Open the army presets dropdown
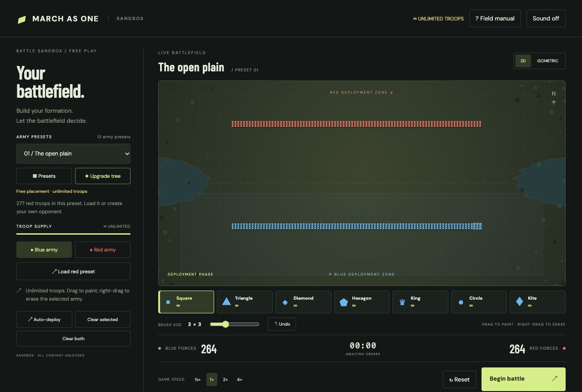This screenshot has height=392, width=582. pos(73,154)
